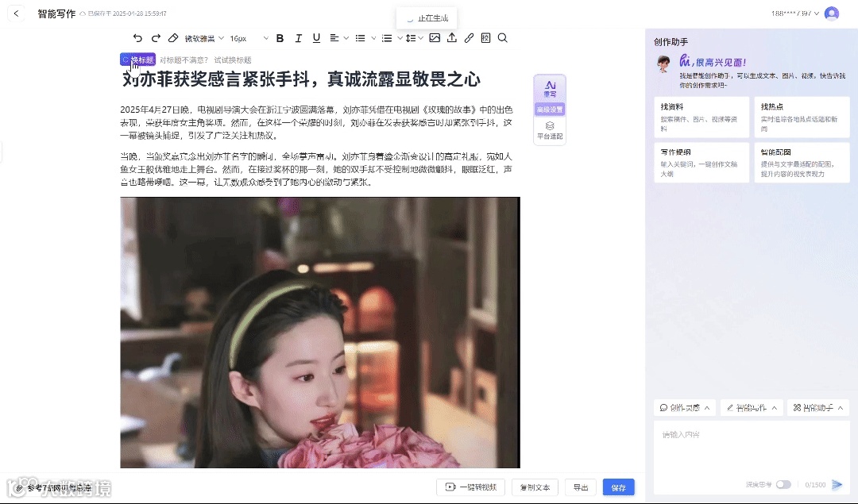
Task: Expand the line spacing options arrow
Action: coord(420,38)
